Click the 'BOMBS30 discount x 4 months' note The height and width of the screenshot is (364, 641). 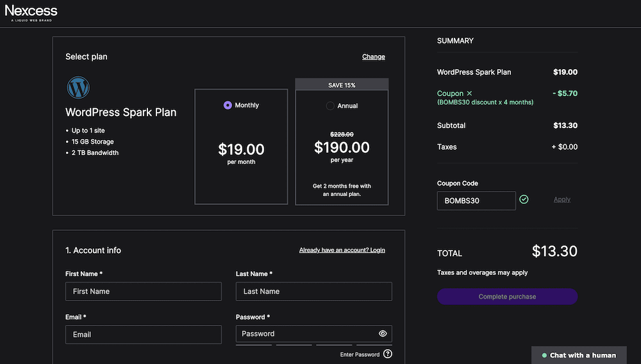(485, 103)
